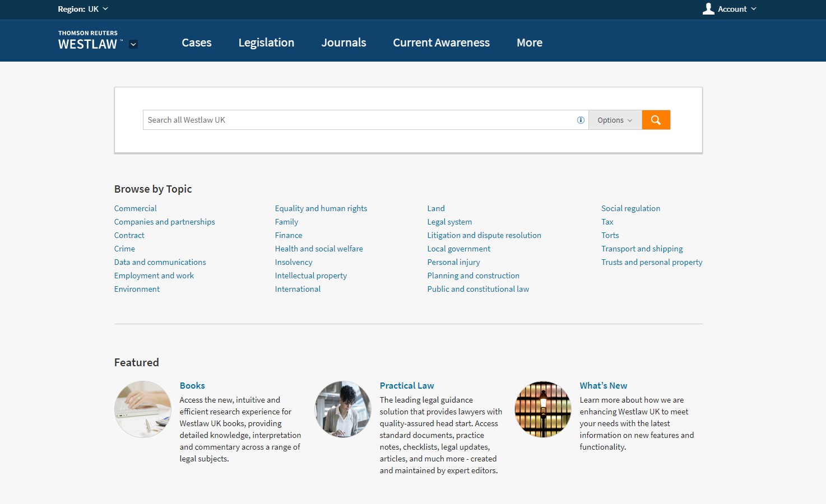Open the Westlaw logo dropdown arrow
Viewport: 826px width, 504px height.
pos(133,44)
